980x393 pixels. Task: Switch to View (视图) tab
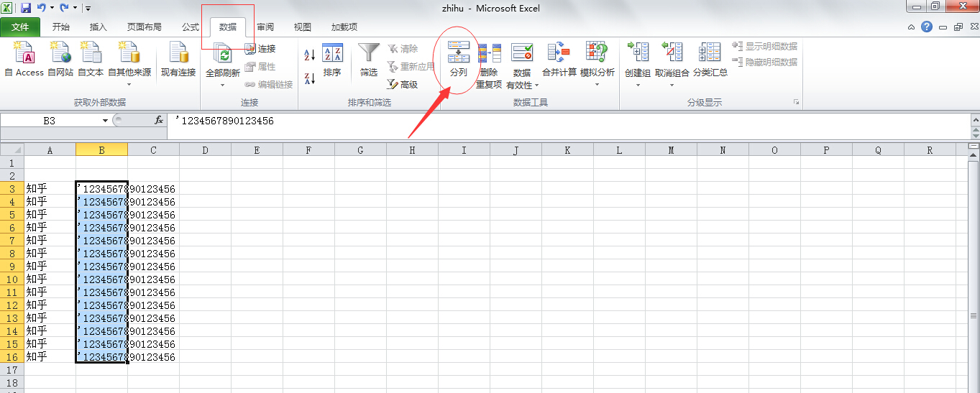coord(303,27)
